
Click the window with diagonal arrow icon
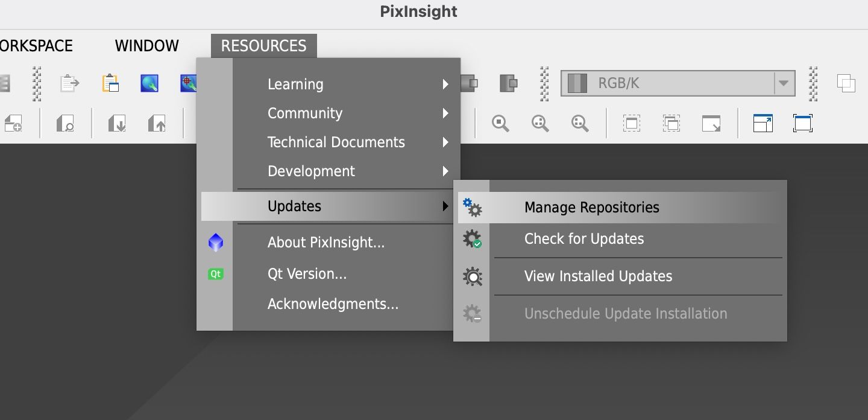711,124
